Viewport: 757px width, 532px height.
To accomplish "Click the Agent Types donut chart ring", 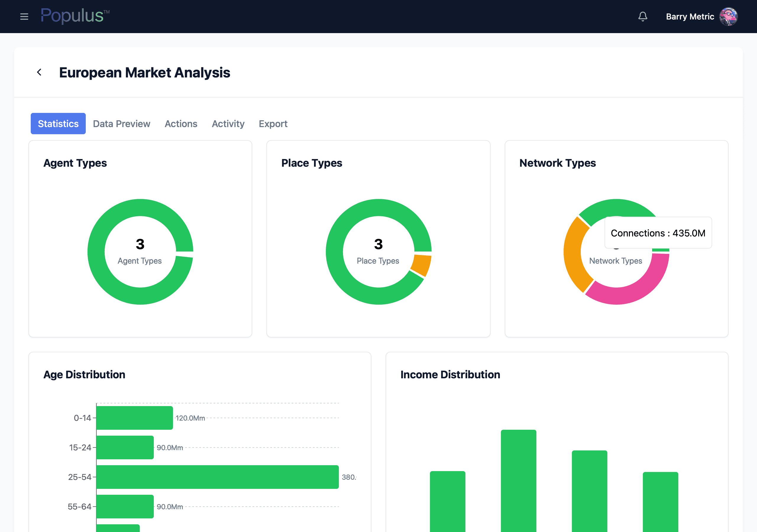I will pos(96,252).
